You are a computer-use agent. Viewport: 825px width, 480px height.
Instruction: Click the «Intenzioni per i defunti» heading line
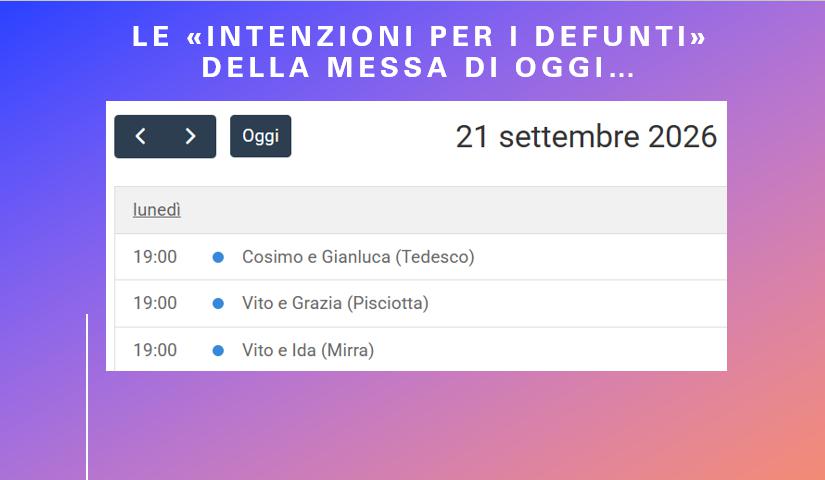point(419,36)
